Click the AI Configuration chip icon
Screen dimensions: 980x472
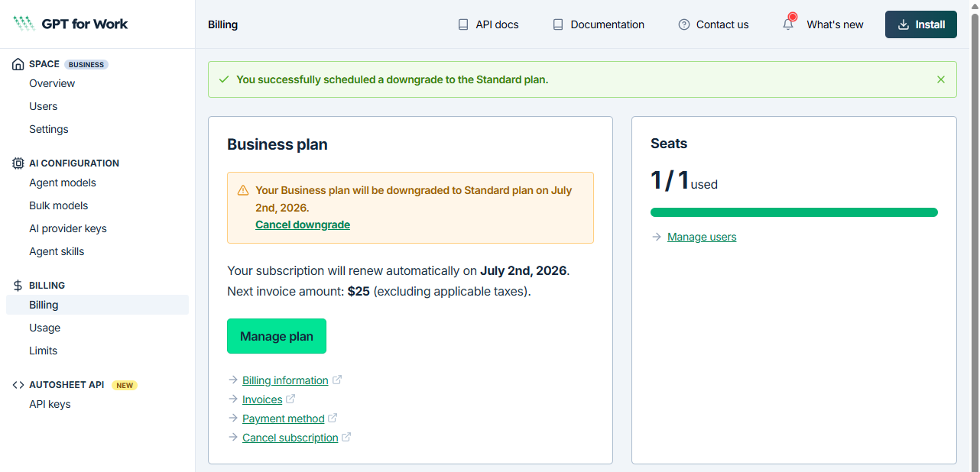(18, 163)
